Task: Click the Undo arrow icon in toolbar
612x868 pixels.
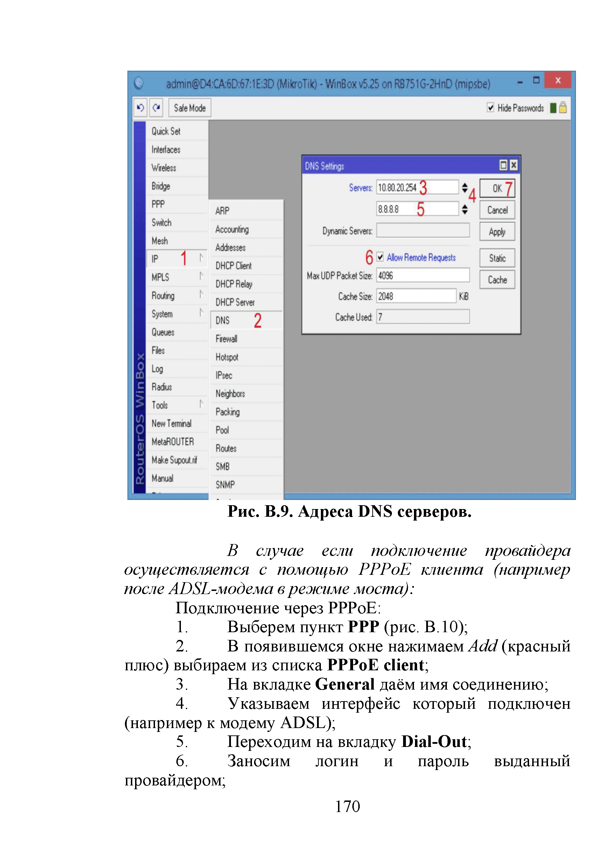Action: point(140,108)
